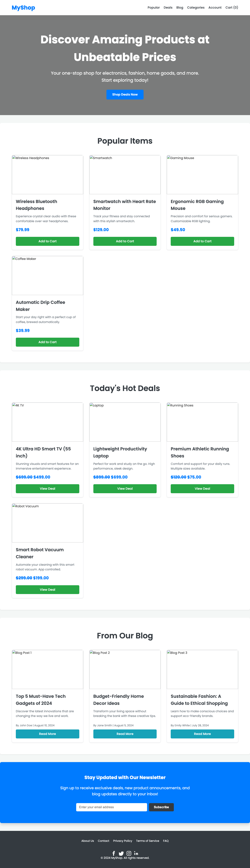The width and height of the screenshot is (250, 868).
Task: View the Cart (0) in header
Action: [232, 7]
